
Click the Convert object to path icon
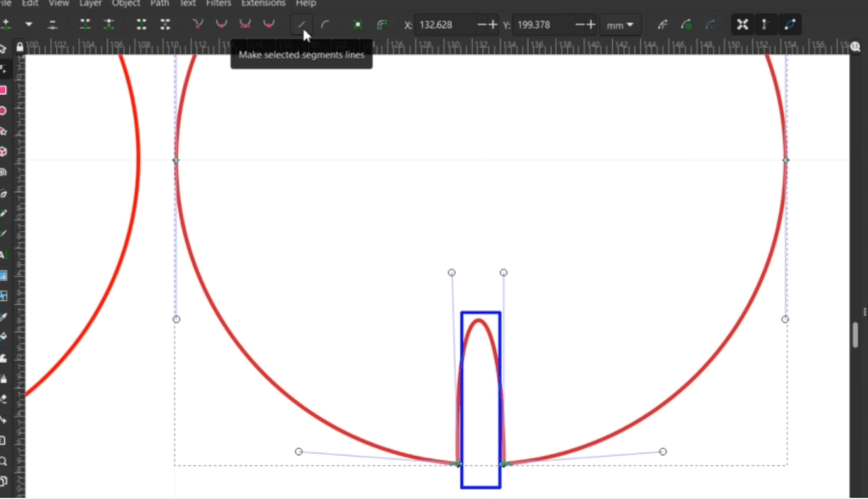[359, 25]
